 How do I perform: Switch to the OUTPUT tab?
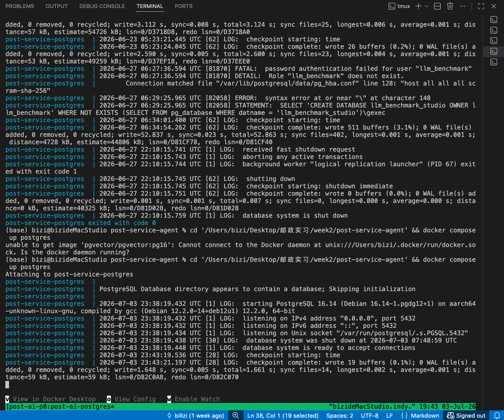(x=56, y=6)
